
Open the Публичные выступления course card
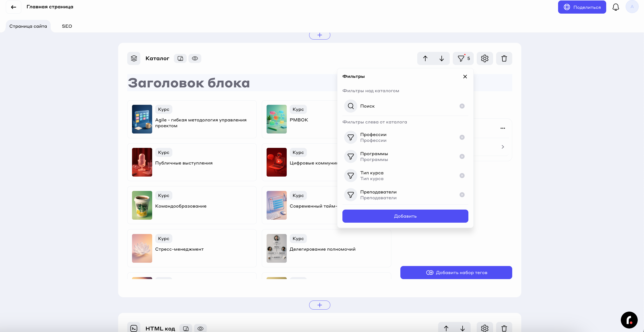[x=192, y=162]
